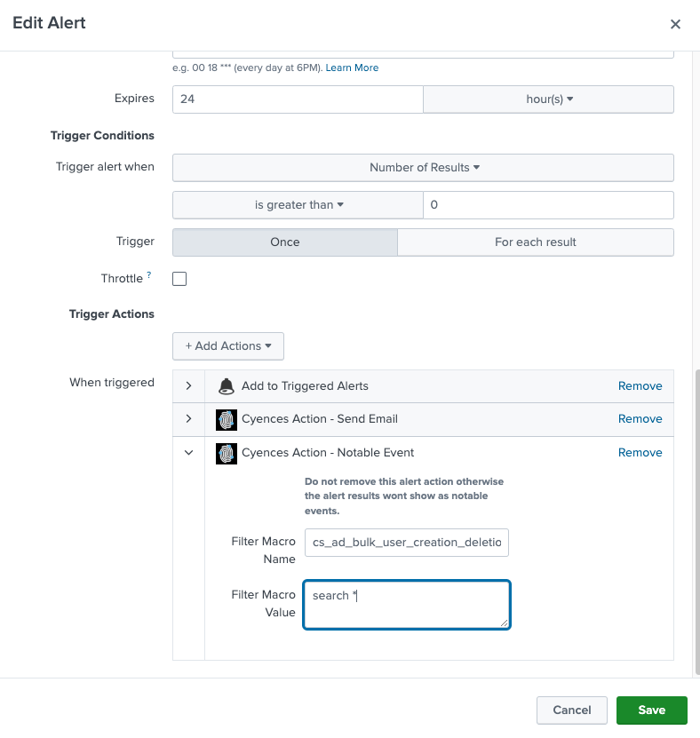700x738 pixels.
Task: Open the Number of Results dropdown
Action: pos(422,167)
